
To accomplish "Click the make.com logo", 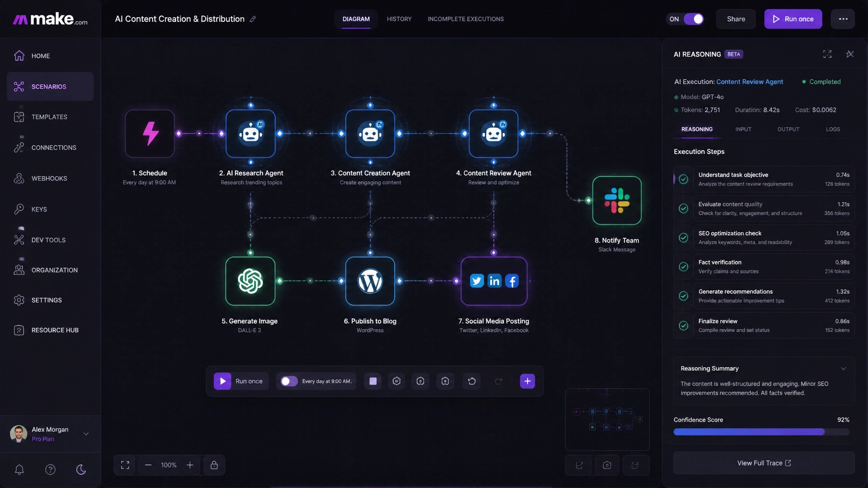I will [x=50, y=19].
